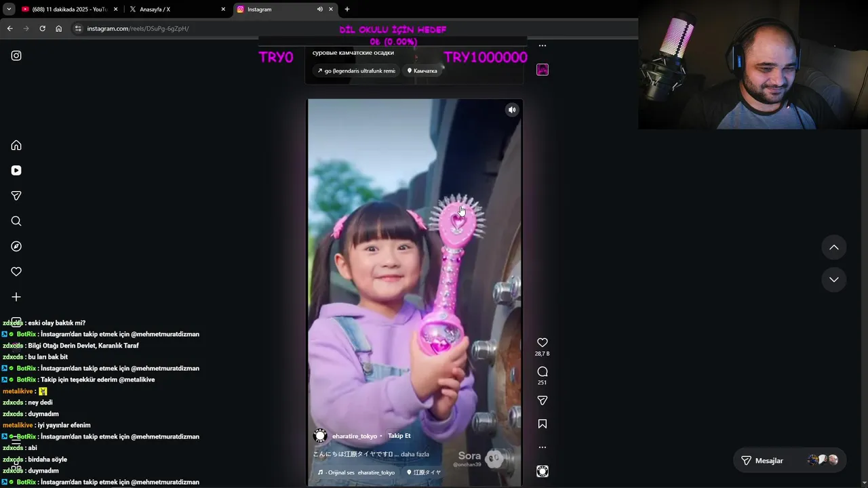Go to previous reel with up arrow
Viewport: 868px width, 488px height.
[834, 247]
